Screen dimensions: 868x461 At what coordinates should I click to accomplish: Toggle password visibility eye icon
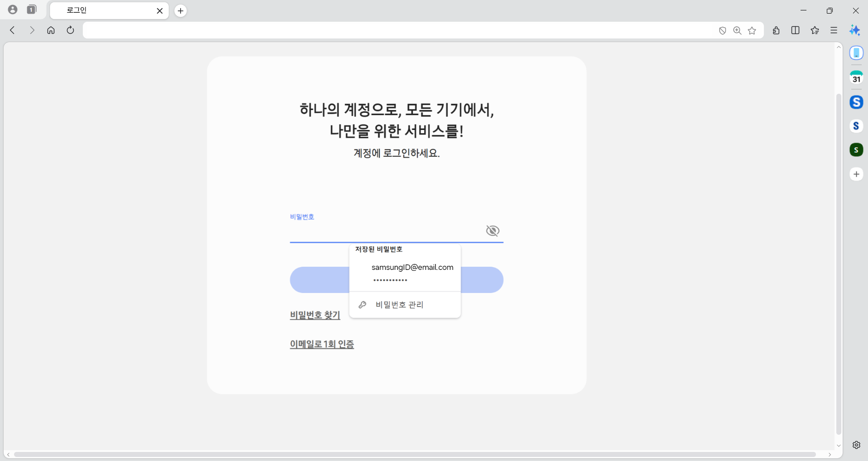click(x=492, y=231)
